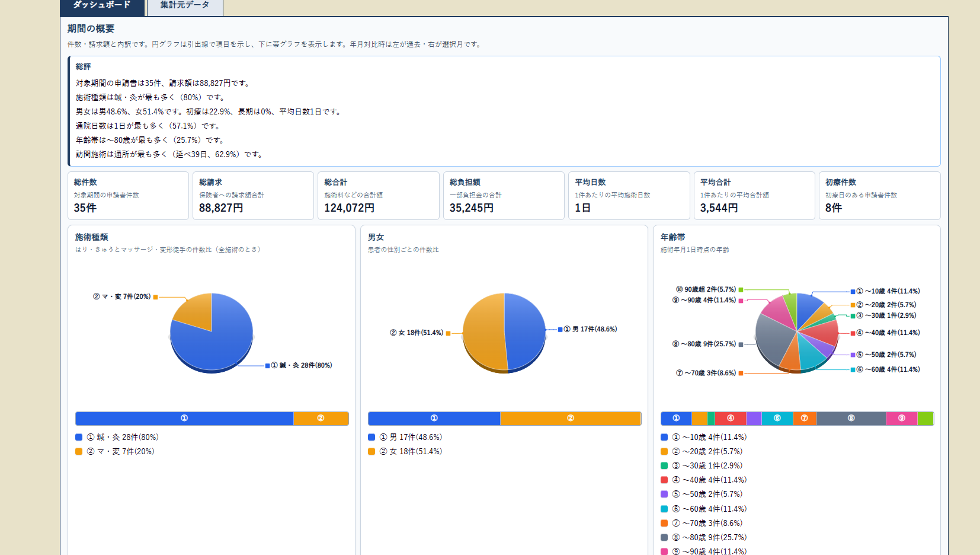The width and height of the screenshot is (980, 555).
Task: Click the purple swatch of the ～50歳 legend entry
Action: point(664,494)
